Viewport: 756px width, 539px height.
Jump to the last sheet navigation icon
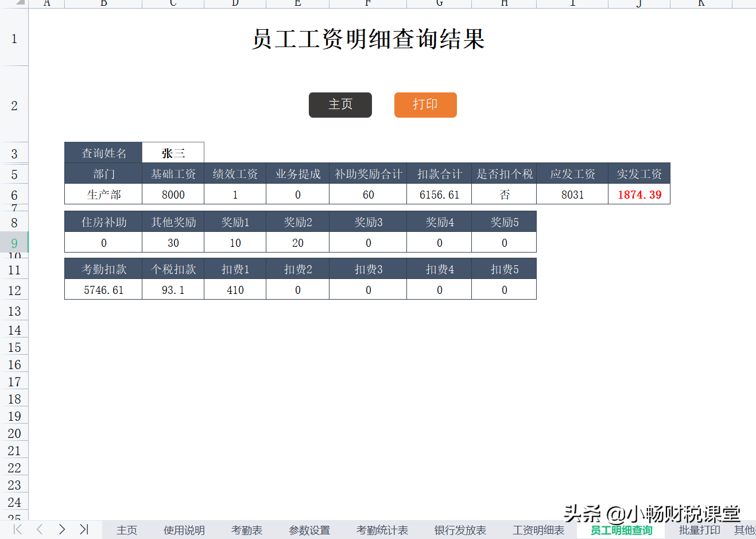click(84, 530)
